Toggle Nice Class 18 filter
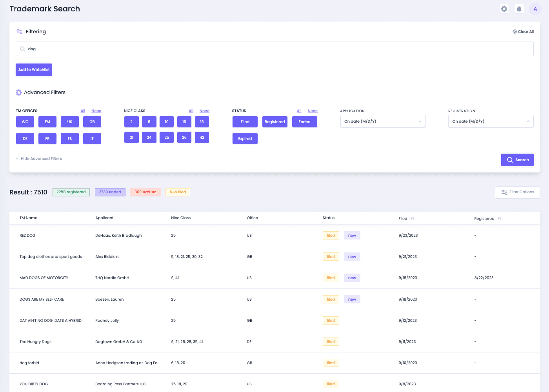Screen dimensions: 549x392 point(202,122)
